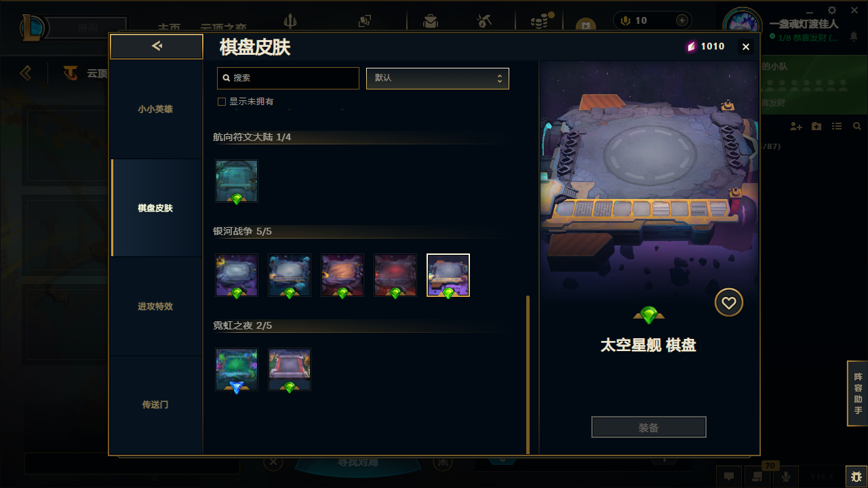Screen dimensions: 868x488
Task: Enable the 显示未拥有 checkbox
Action: click(x=221, y=102)
